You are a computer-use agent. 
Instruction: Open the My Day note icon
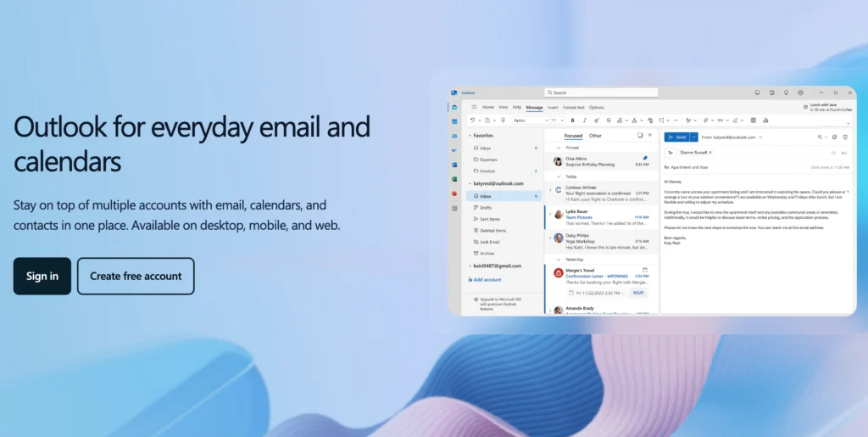[x=771, y=92]
